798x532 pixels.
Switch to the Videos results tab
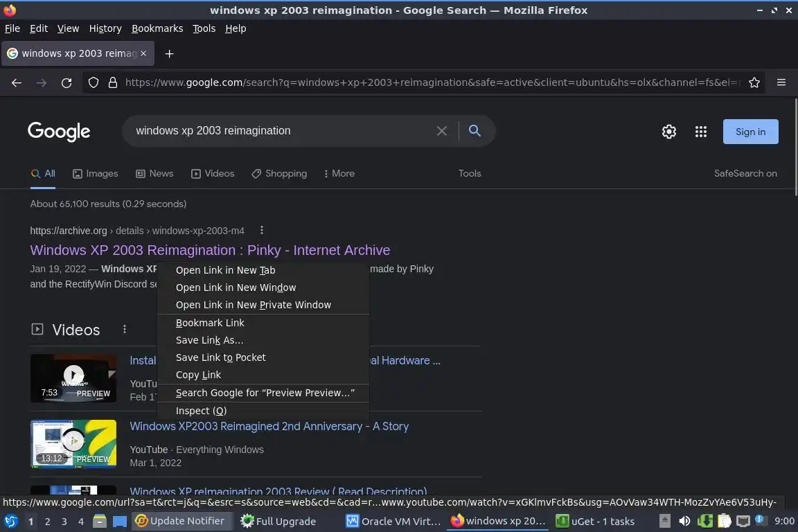(x=213, y=174)
